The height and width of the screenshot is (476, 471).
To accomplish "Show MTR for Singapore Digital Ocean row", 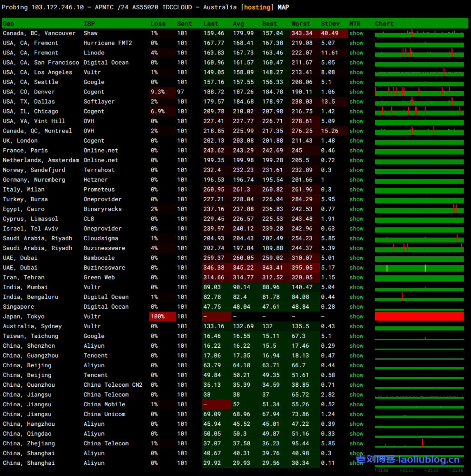I will click(x=356, y=307).
